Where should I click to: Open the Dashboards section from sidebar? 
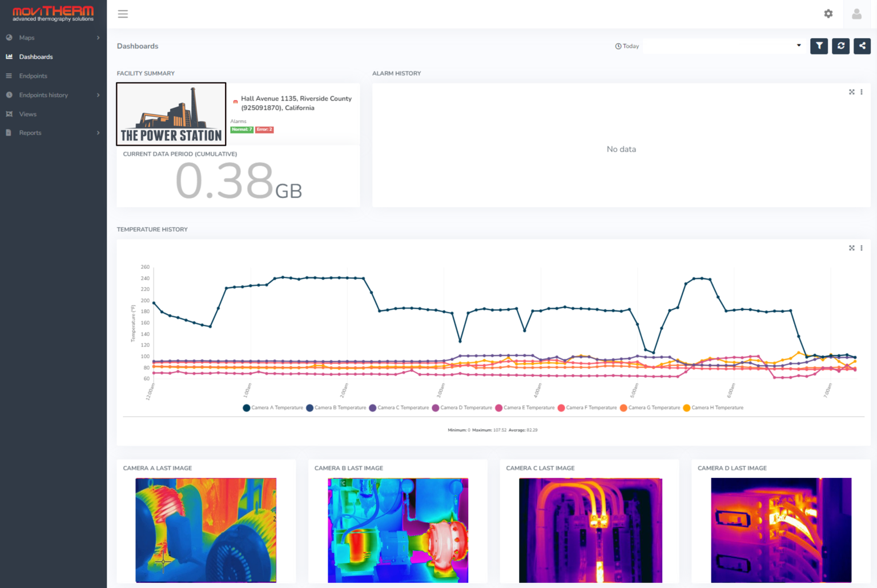pos(36,57)
